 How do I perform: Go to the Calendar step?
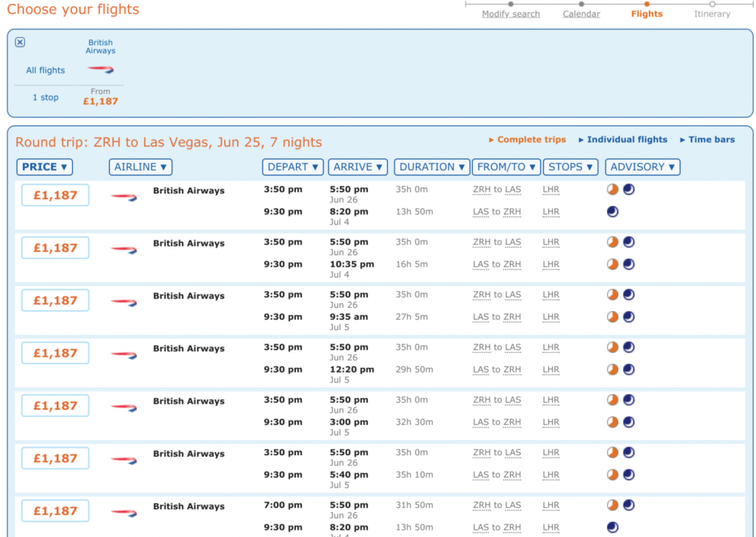point(581,14)
